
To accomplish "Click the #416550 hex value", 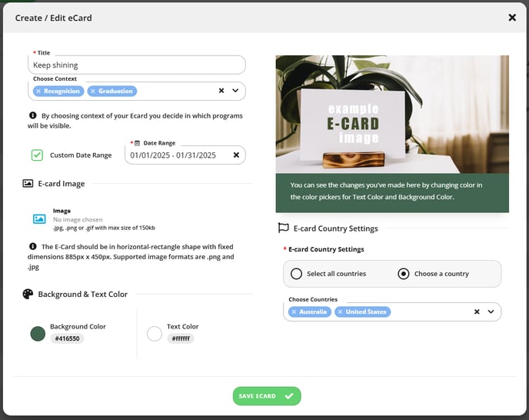I will point(67,338).
